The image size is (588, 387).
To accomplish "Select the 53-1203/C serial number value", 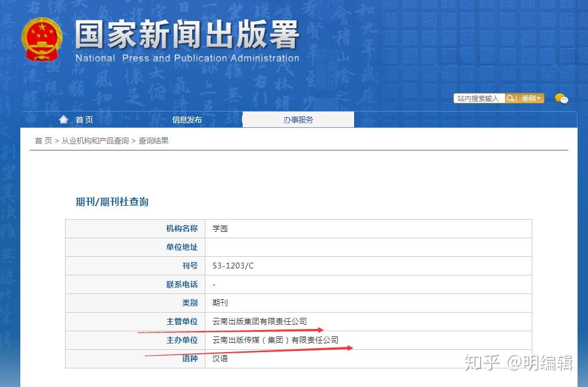I will click(x=233, y=266).
